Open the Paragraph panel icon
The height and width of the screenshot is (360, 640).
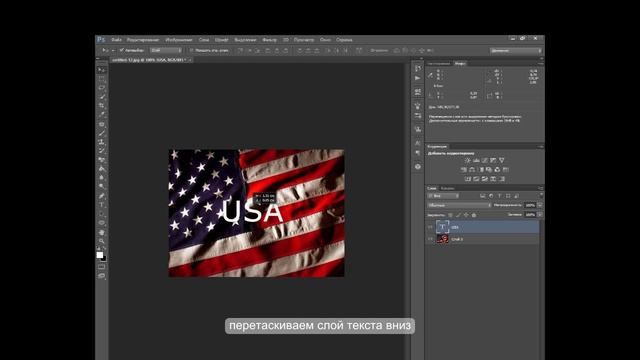click(x=418, y=153)
